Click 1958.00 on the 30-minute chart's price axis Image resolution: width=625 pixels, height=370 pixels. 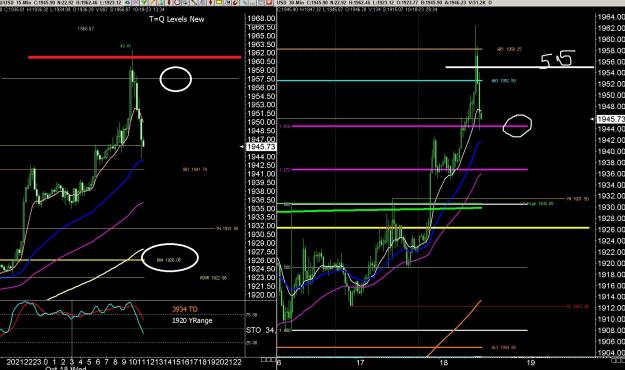coord(611,51)
